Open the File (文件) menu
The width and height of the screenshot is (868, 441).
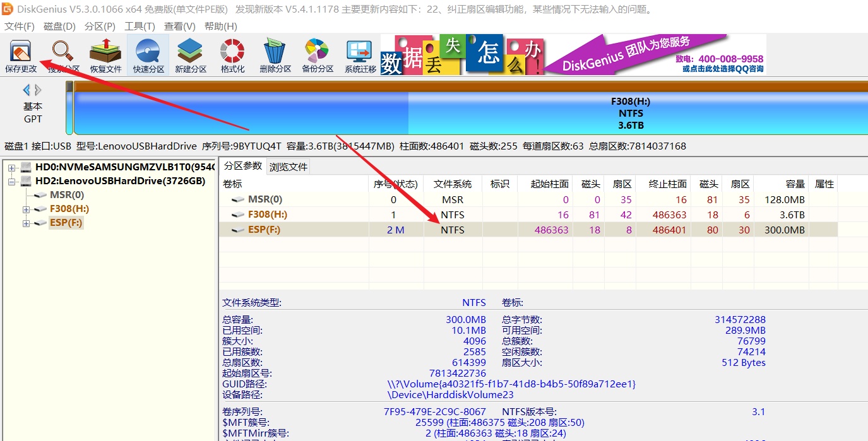pos(20,26)
